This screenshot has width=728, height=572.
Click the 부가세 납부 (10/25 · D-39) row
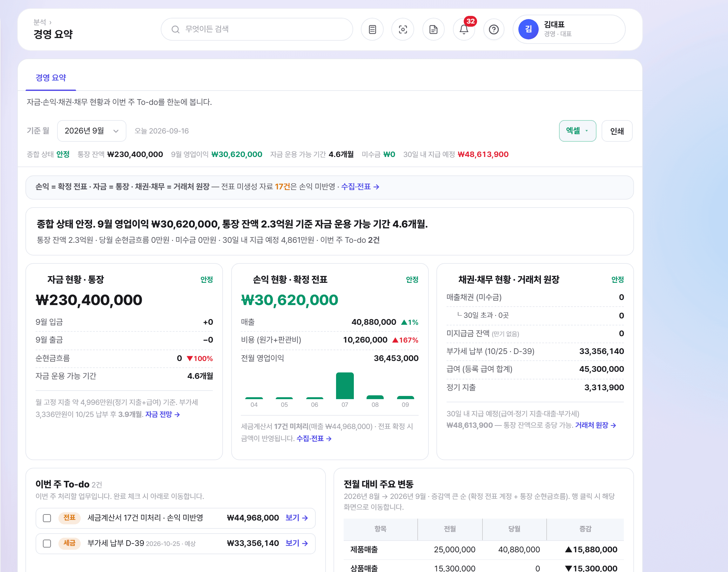[535, 351]
